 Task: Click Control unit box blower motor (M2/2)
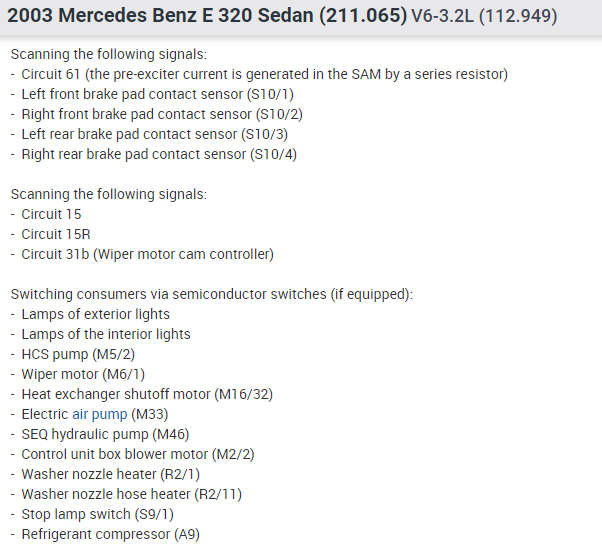click(x=138, y=454)
